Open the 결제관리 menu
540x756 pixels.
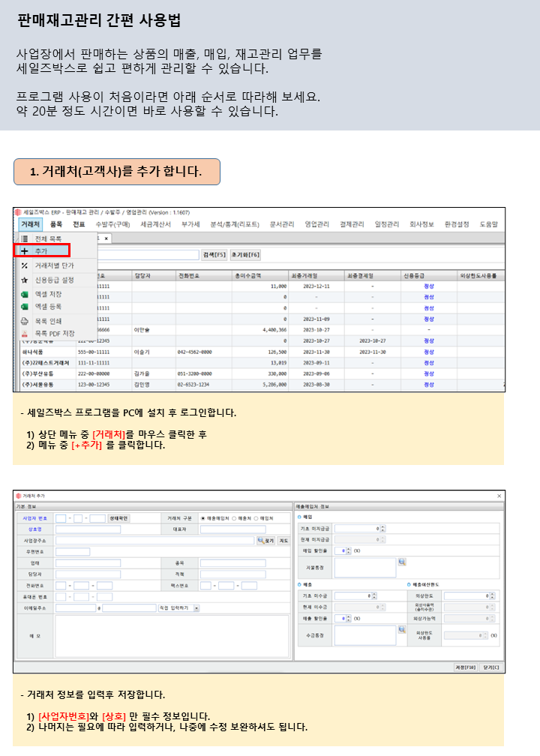[352, 224]
